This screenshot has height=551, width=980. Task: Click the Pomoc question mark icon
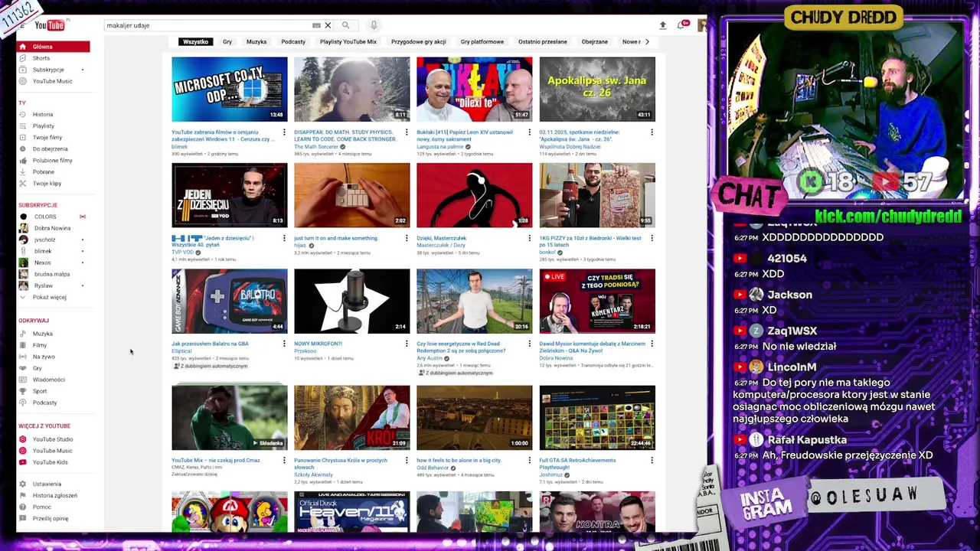(x=23, y=507)
